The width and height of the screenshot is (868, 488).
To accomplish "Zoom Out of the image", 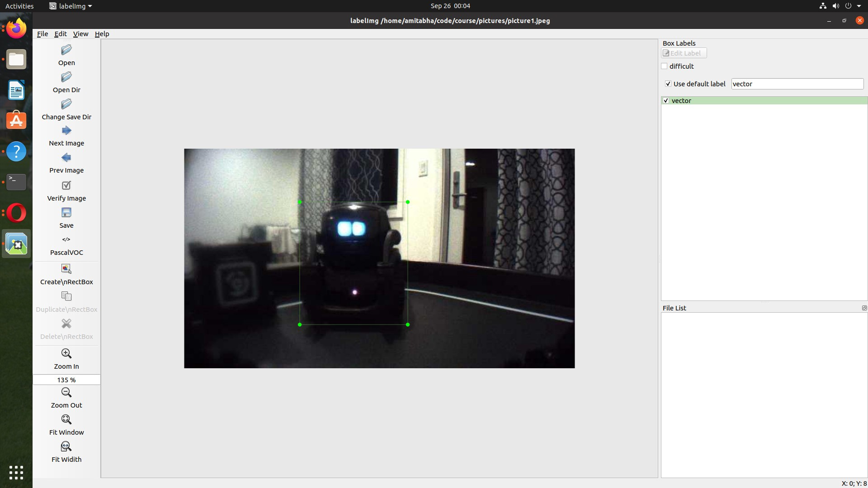I will [66, 392].
